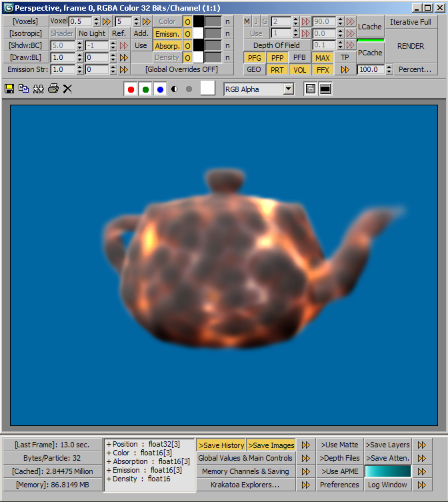This screenshot has width=448, height=502.
Task: Click the black toggle UI icon
Action: [325, 89]
